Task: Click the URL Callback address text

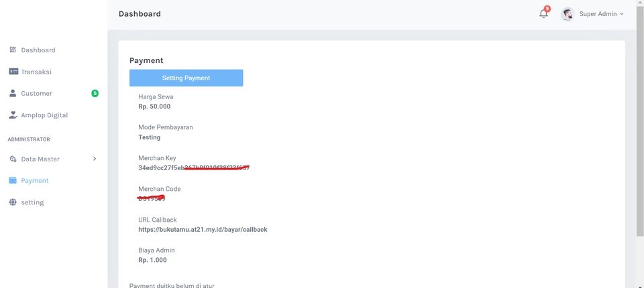Action: pos(203,230)
